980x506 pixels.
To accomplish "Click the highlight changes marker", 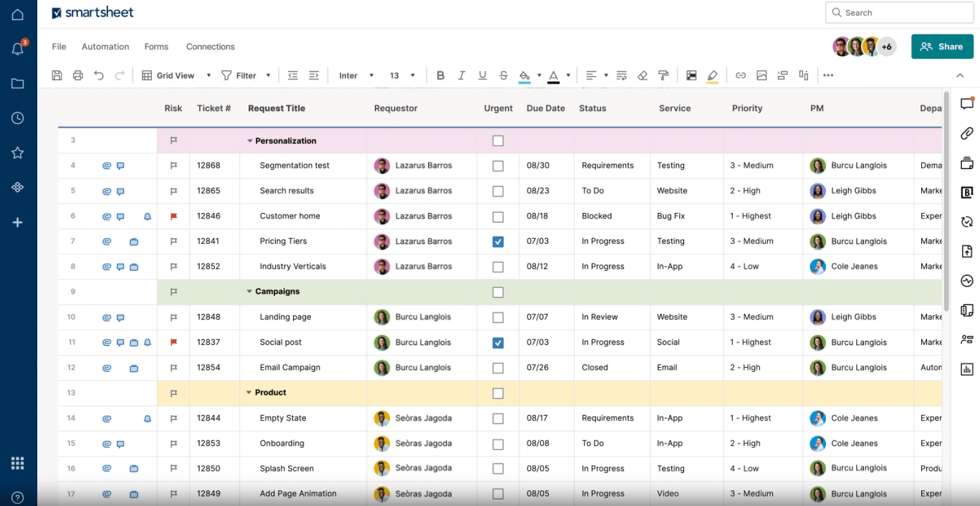I will click(x=712, y=76).
